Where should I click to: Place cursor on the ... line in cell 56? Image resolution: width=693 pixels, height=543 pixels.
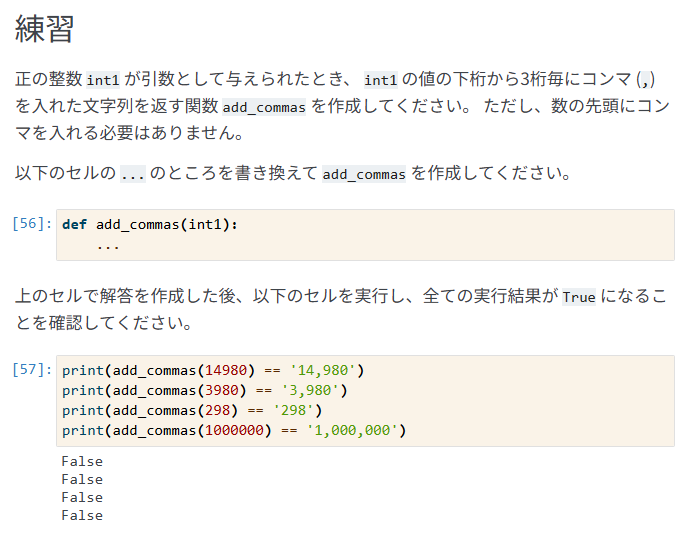[x=109, y=244]
